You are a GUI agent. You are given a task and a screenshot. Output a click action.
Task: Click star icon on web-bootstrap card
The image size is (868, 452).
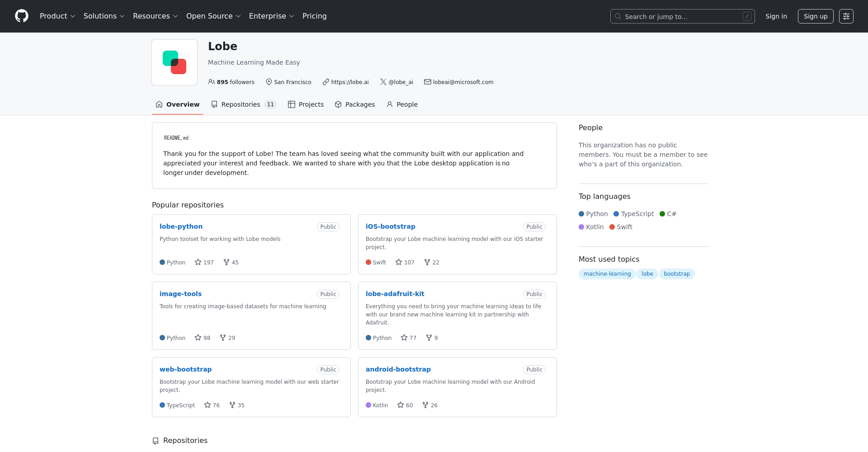pos(208,405)
